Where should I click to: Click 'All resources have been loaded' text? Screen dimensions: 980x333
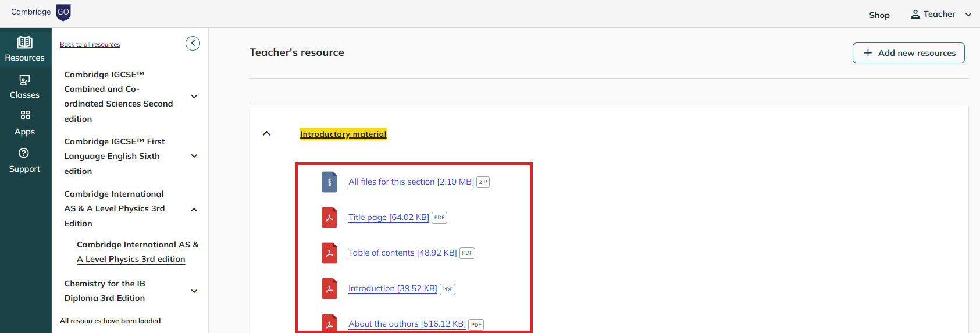coord(111,321)
